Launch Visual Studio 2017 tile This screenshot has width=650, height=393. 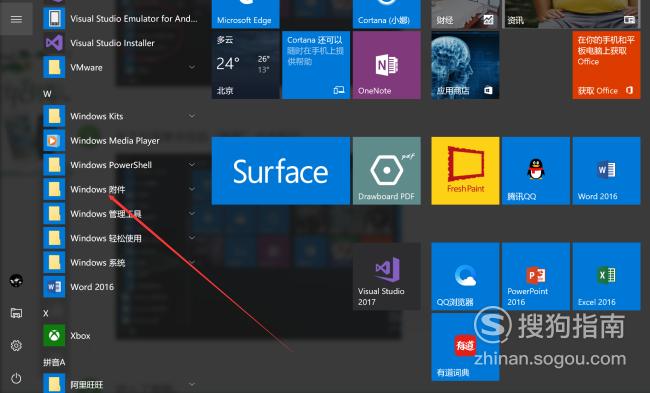click(x=387, y=277)
